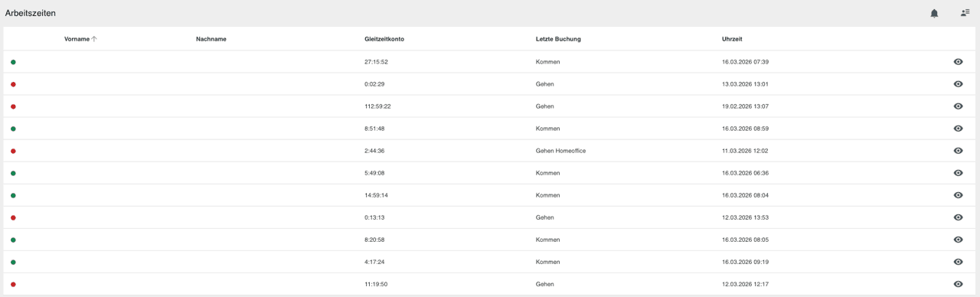Open the user list icon at top right
980x297 pixels.
click(x=965, y=13)
